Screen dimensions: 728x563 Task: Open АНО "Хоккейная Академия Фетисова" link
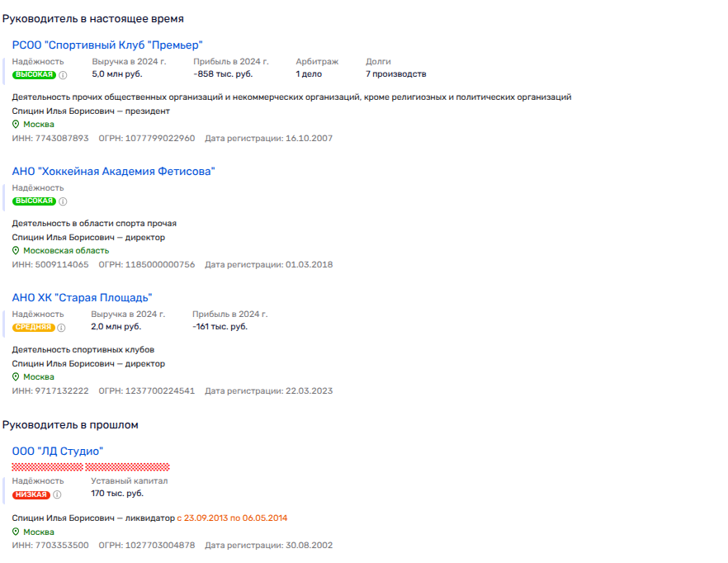pos(113,172)
